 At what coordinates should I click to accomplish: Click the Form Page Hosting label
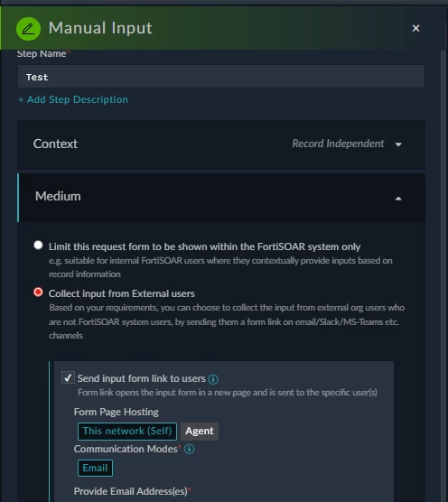point(117,412)
